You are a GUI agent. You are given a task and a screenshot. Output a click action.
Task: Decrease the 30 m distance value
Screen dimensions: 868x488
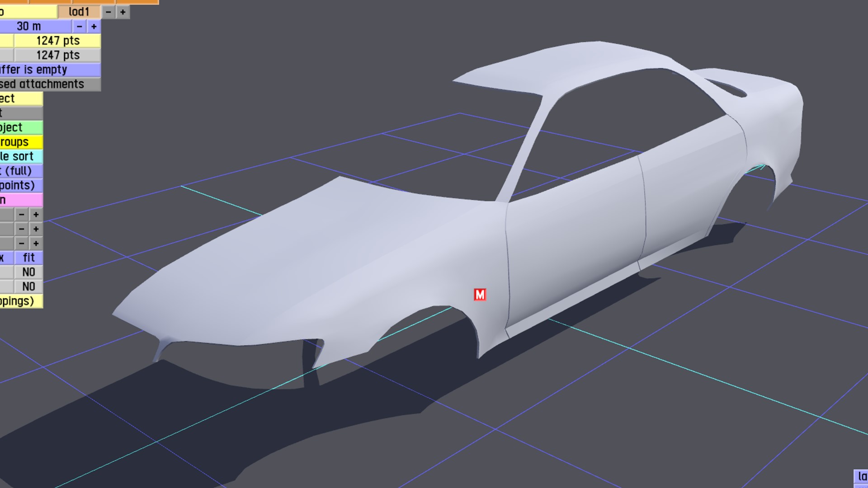tap(80, 27)
